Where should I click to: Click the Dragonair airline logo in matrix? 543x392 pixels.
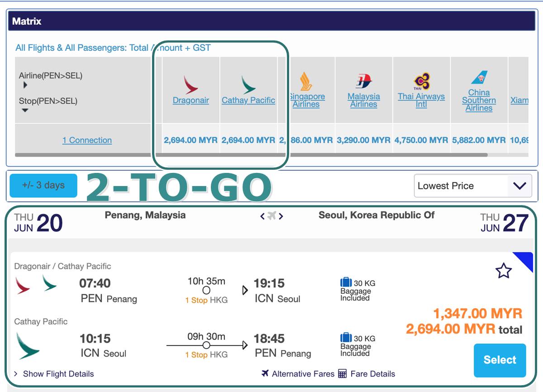(x=191, y=85)
